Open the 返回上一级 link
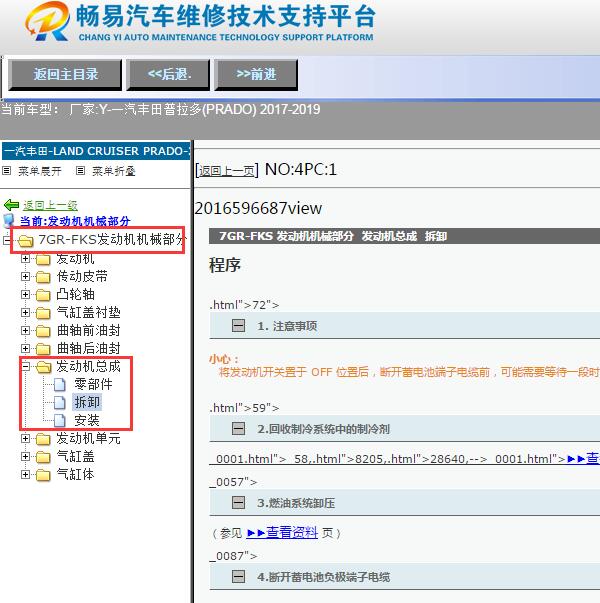Image resolution: width=600 pixels, height=603 pixels. pos(50,205)
